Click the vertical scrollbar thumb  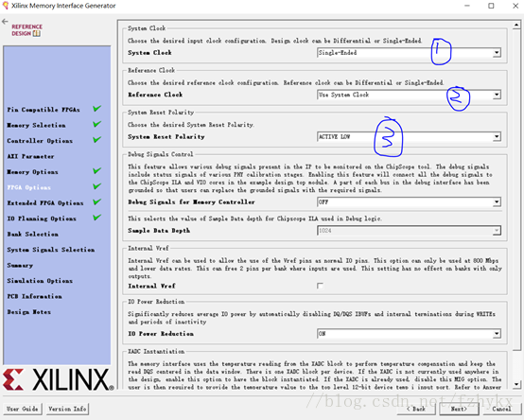pyautogui.click(x=516, y=190)
